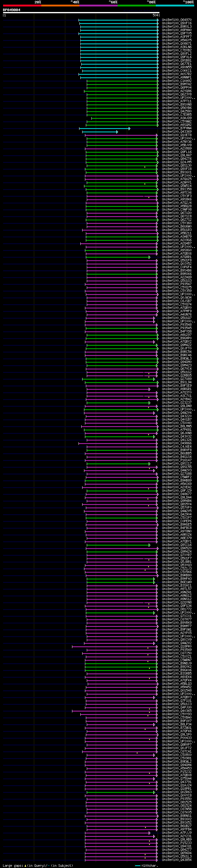Click the UniRef100_A9SQM2 label
The height and width of the screenshot is (868, 197).
[x=177, y=125]
